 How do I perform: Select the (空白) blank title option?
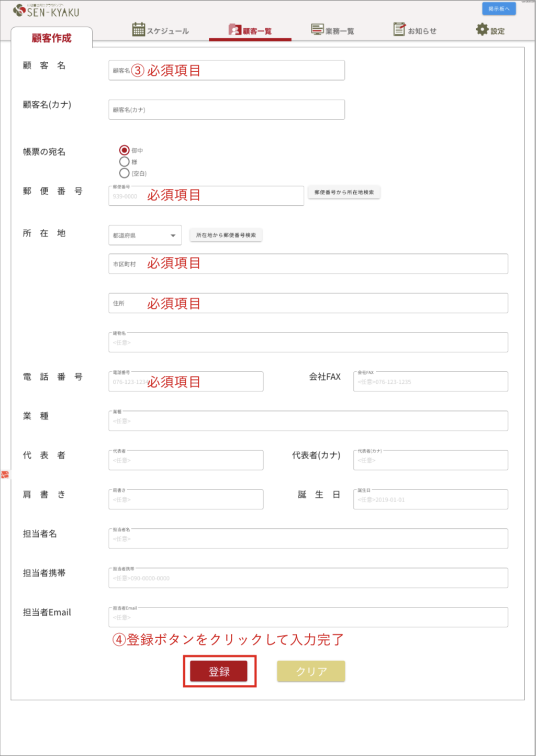(125, 173)
